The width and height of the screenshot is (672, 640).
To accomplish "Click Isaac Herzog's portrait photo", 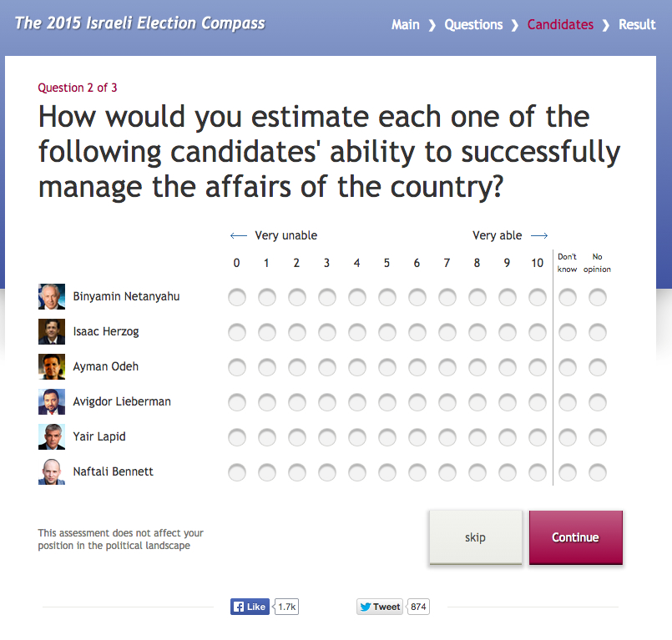I will pyautogui.click(x=51, y=331).
